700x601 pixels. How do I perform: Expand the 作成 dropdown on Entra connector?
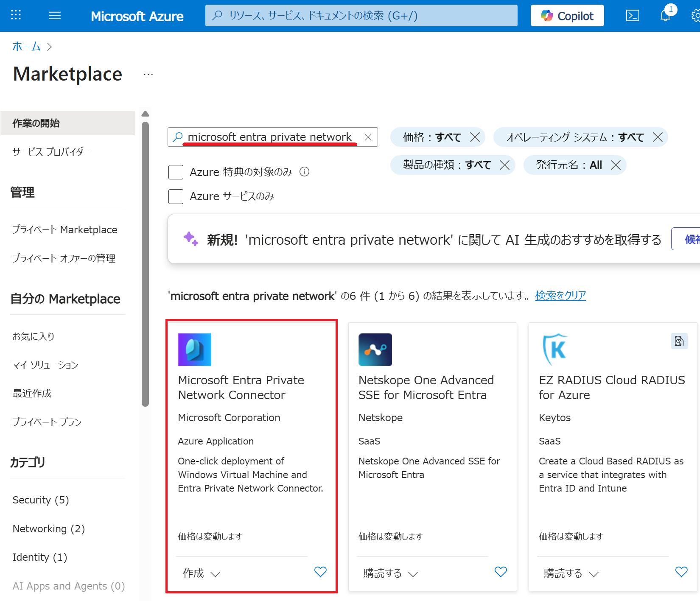202,573
